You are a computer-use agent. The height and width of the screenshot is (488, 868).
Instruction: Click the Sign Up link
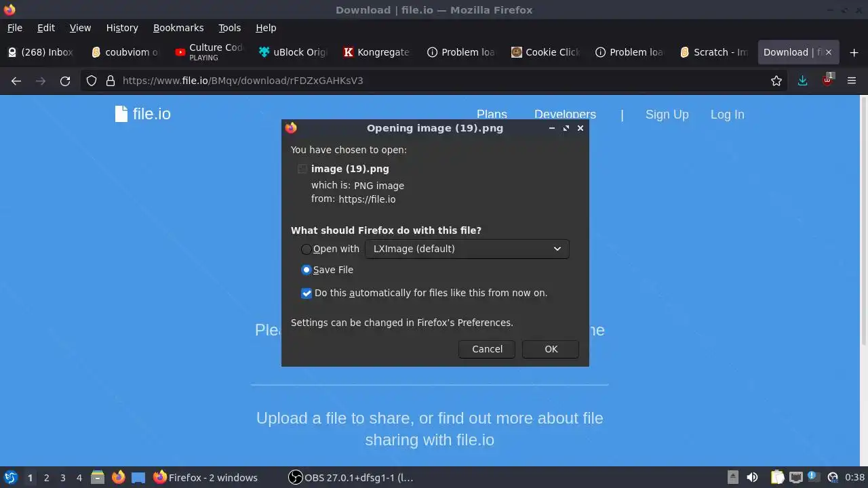point(667,115)
